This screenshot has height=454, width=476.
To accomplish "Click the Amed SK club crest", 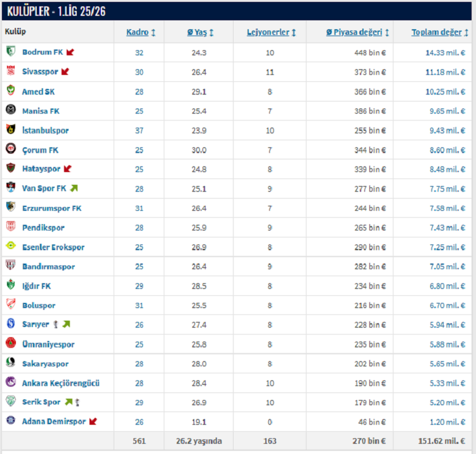I will tap(11, 91).
